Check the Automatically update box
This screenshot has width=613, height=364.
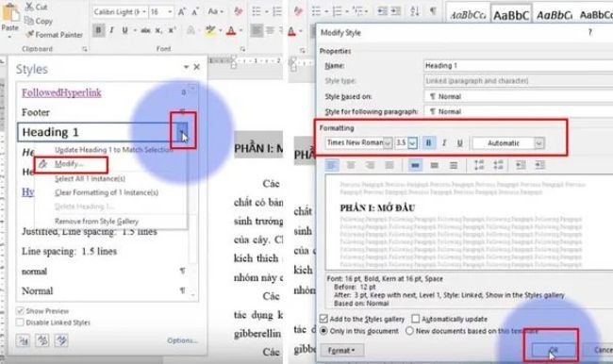(416, 319)
